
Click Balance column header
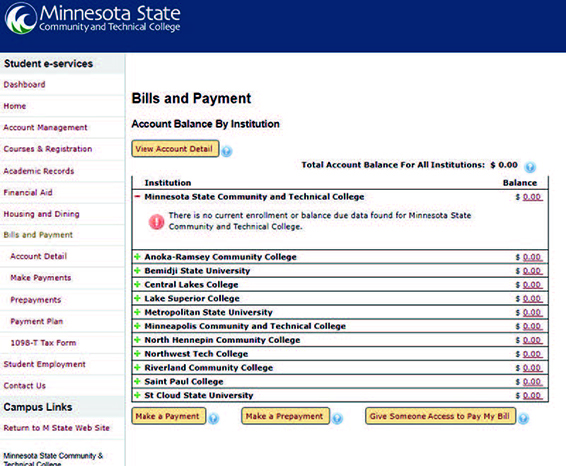520,183
